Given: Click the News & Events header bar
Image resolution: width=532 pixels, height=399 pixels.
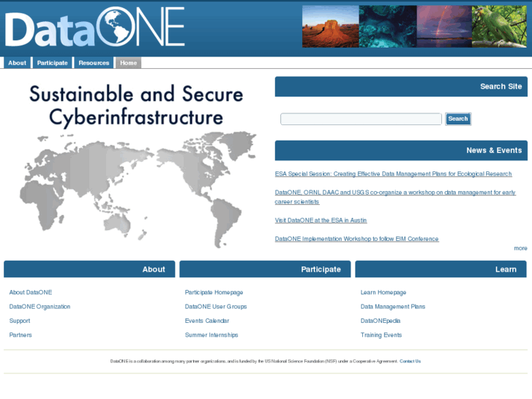Looking at the screenshot, I should [x=401, y=150].
